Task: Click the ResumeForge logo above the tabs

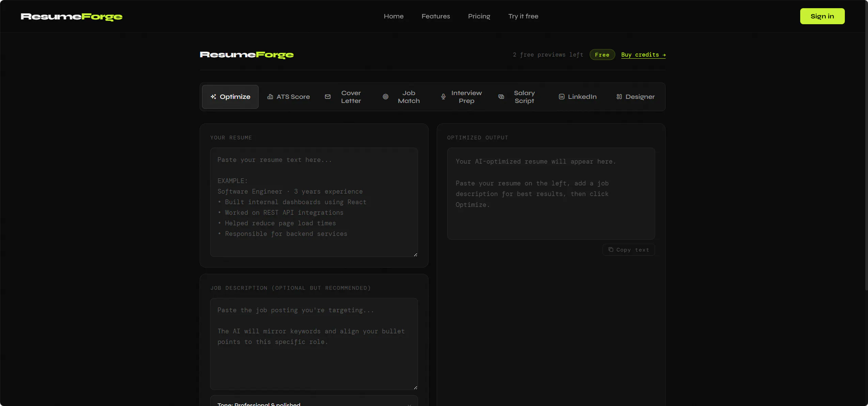Action: [247, 55]
